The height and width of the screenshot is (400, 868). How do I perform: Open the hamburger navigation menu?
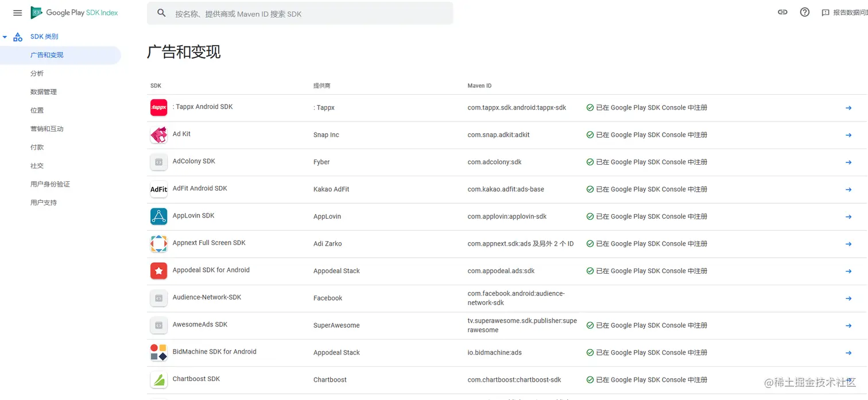click(x=17, y=13)
